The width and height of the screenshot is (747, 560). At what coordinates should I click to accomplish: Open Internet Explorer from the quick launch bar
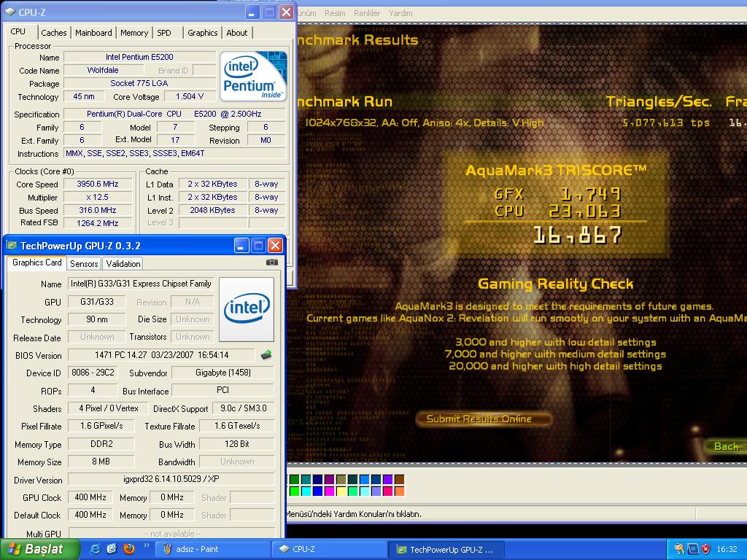click(96, 549)
